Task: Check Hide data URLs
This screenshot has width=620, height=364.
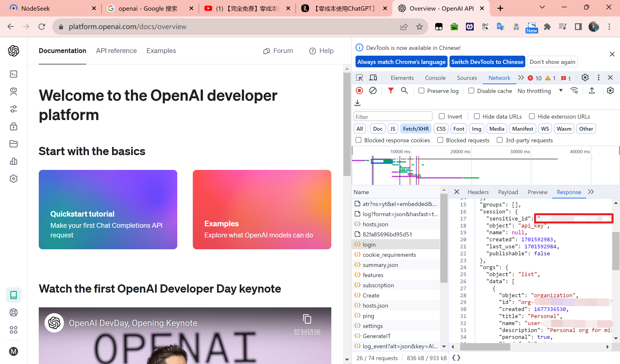Action: [477, 116]
